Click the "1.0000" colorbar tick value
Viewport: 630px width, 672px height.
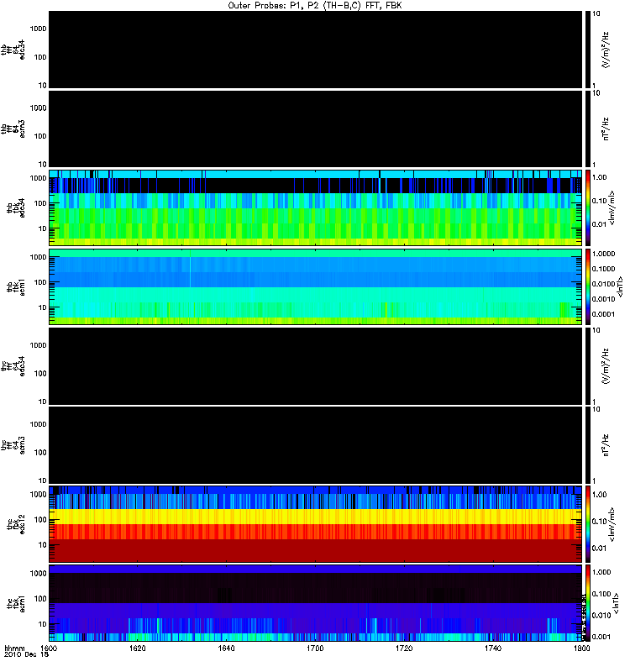point(603,254)
